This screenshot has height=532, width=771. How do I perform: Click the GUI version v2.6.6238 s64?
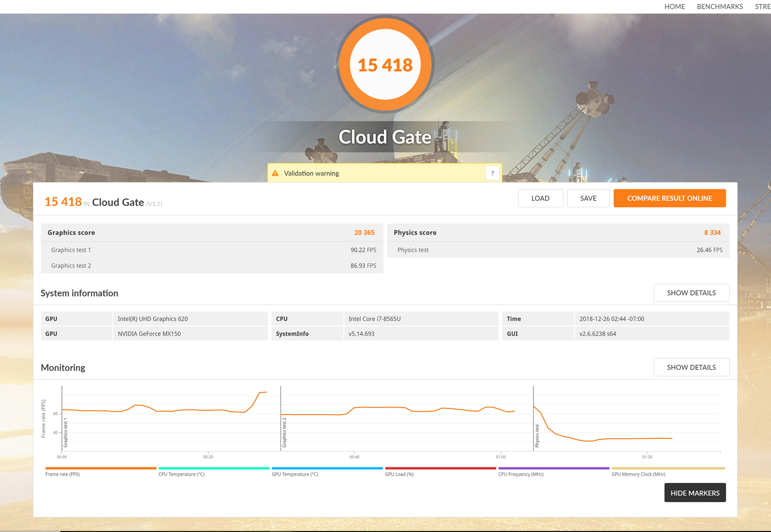click(x=651, y=334)
